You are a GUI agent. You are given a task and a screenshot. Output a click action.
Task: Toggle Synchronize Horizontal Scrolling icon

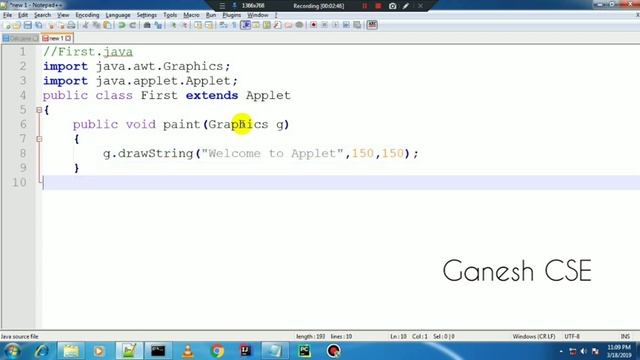(209, 25)
